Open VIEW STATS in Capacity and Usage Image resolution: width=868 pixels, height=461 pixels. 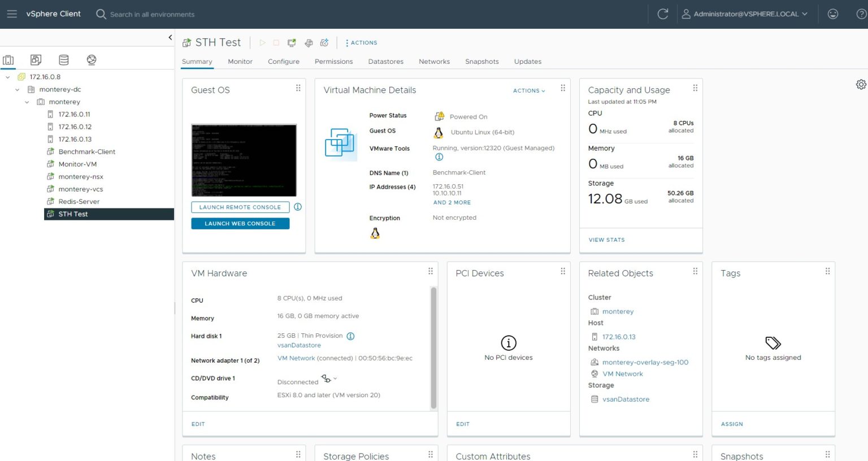[606, 240]
